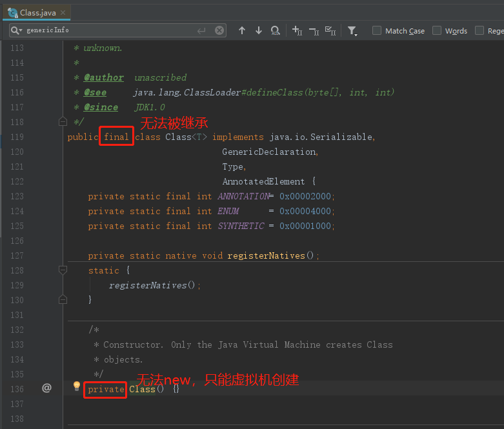The image size is (504, 429).
Task: Unselect the current occurrence
Action: (x=314, y=30)
